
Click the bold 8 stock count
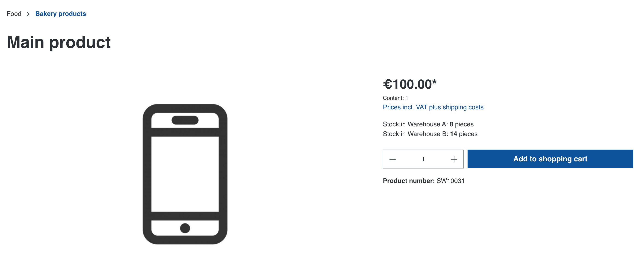click(x=451, y=124)
